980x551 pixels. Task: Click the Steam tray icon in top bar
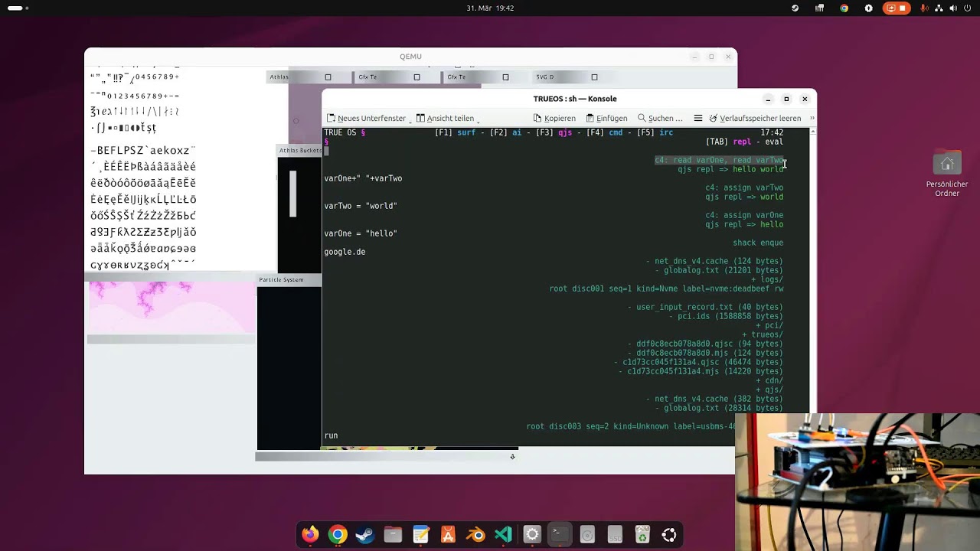795,8
